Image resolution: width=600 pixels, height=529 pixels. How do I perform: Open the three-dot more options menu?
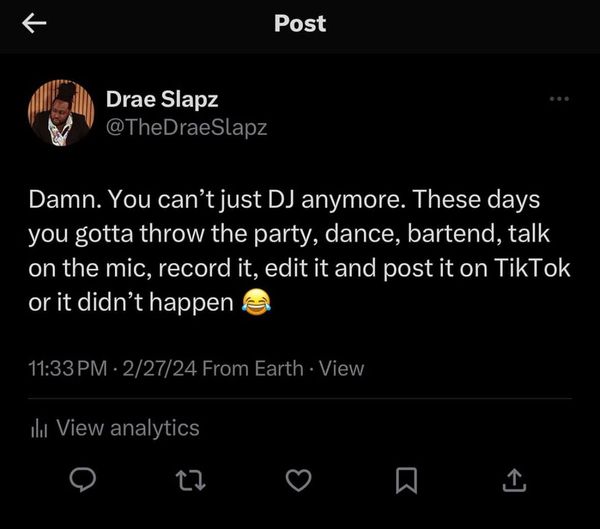point(559,99)
